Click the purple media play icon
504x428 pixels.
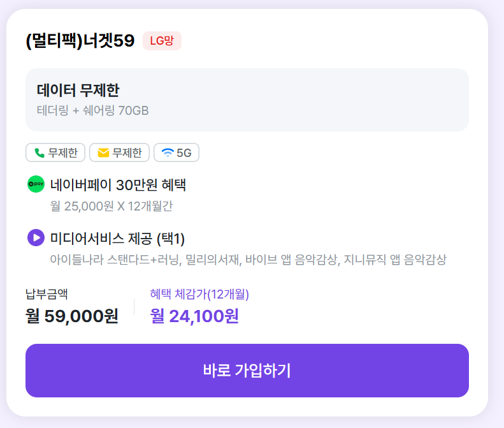point(36,238)
